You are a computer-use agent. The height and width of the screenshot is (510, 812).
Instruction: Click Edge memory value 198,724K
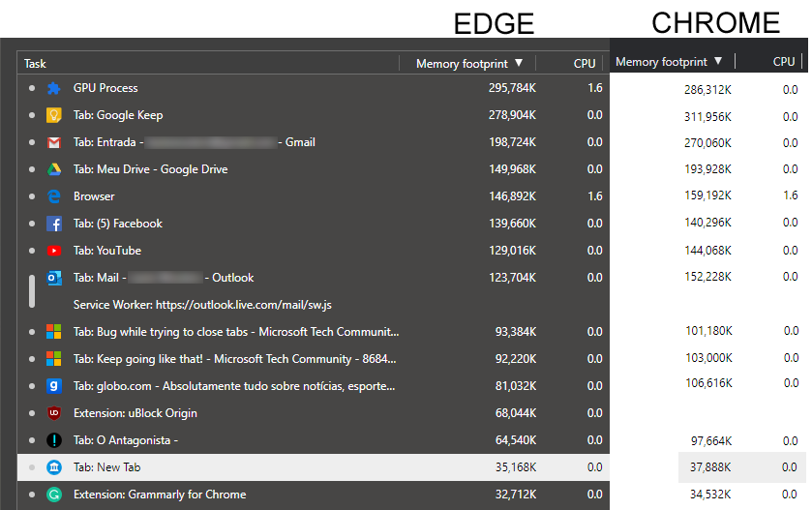point(512,142)
